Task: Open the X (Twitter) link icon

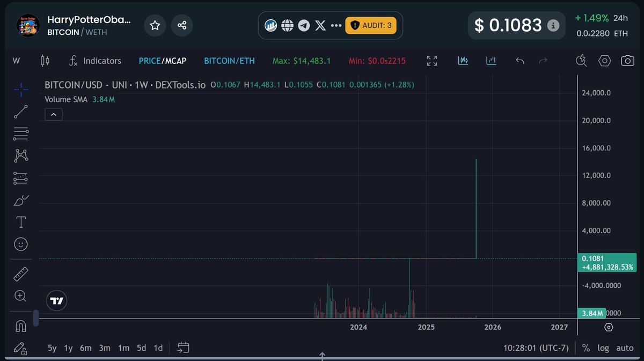Action: (320, 25)
